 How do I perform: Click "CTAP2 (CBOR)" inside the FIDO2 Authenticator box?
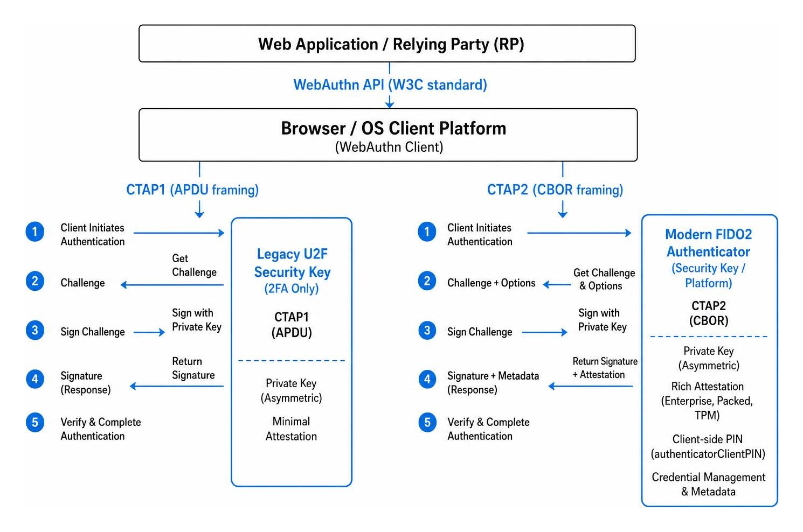(x=709, y=313)
